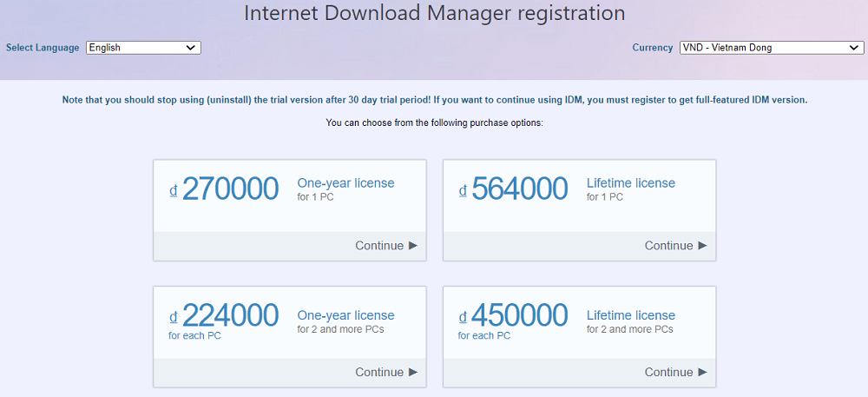Open the Select Language dropdown
The height and width of the screenshot is (397, 868).
[x=143, y=48]
